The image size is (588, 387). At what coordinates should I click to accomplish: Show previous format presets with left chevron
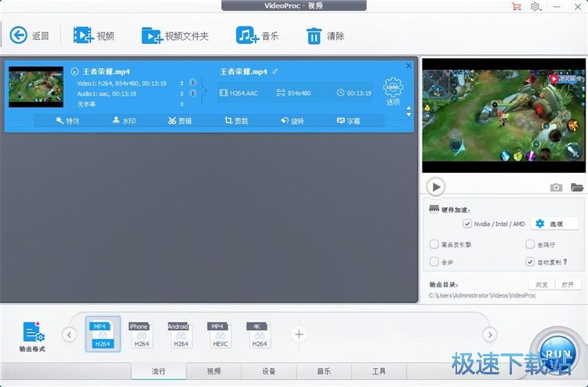[69, 334]
